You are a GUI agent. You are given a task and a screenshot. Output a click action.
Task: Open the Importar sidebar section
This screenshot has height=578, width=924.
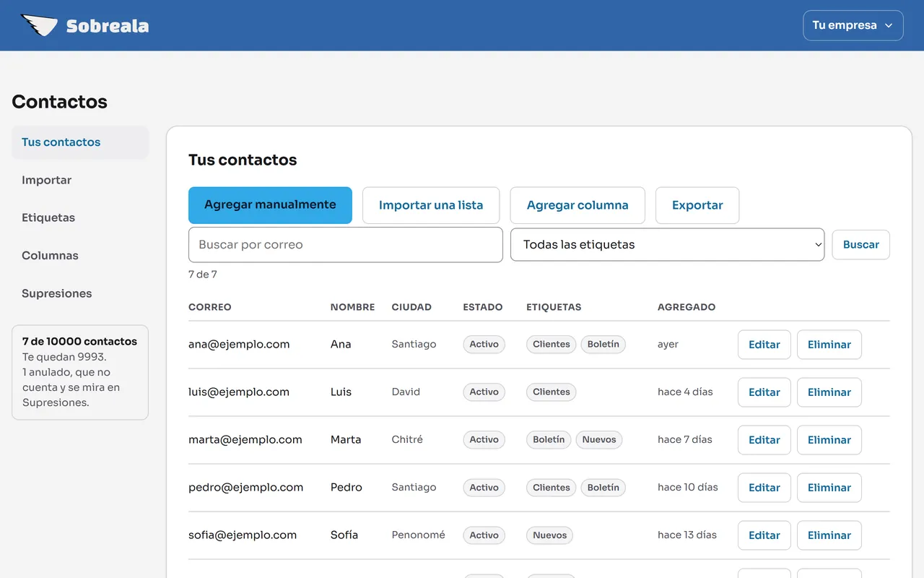(x=80, y=180)
